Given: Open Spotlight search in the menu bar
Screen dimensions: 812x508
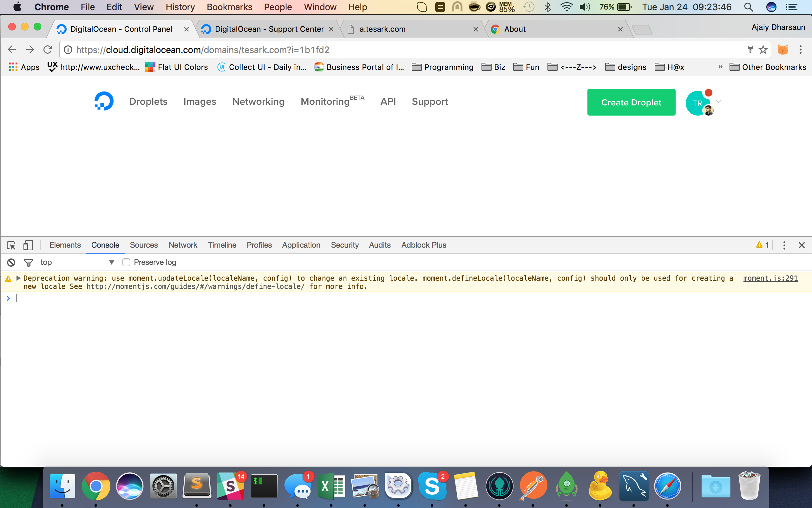Looking at the screenshot, I should click(x=749, y=7).
